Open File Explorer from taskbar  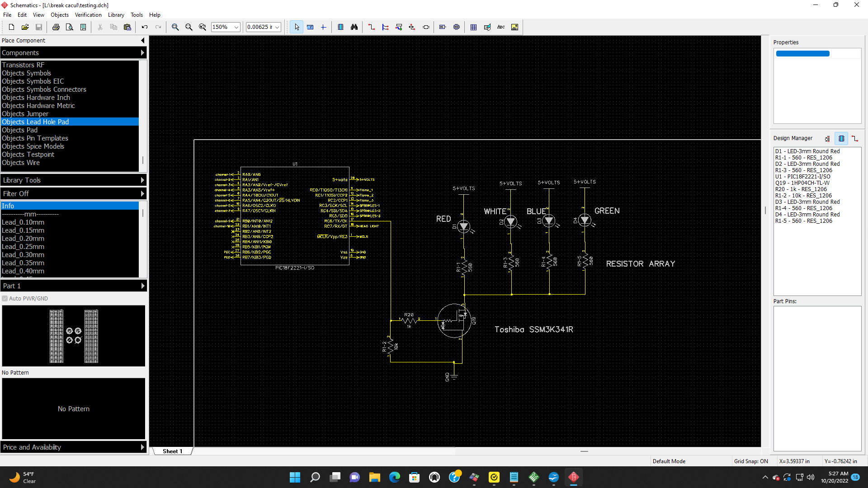[x=375, y=477]
